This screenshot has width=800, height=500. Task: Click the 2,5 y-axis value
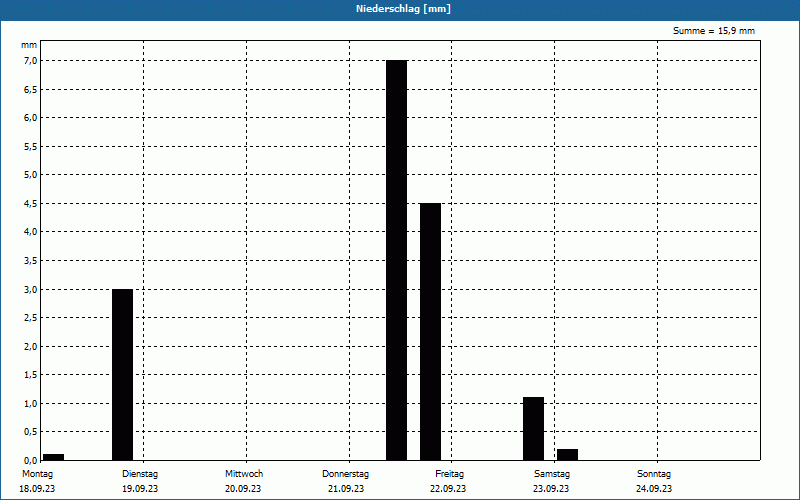(x=31, y=318)
